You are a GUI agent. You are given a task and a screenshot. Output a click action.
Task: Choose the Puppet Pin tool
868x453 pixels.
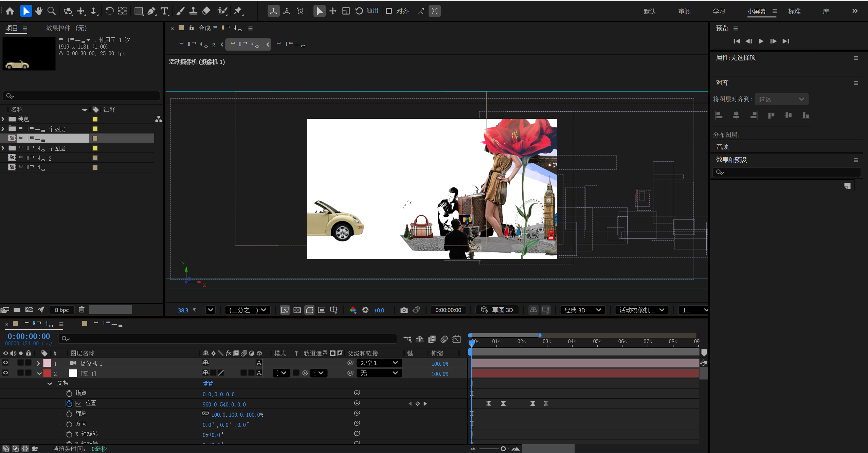click(x=238, y=11)
